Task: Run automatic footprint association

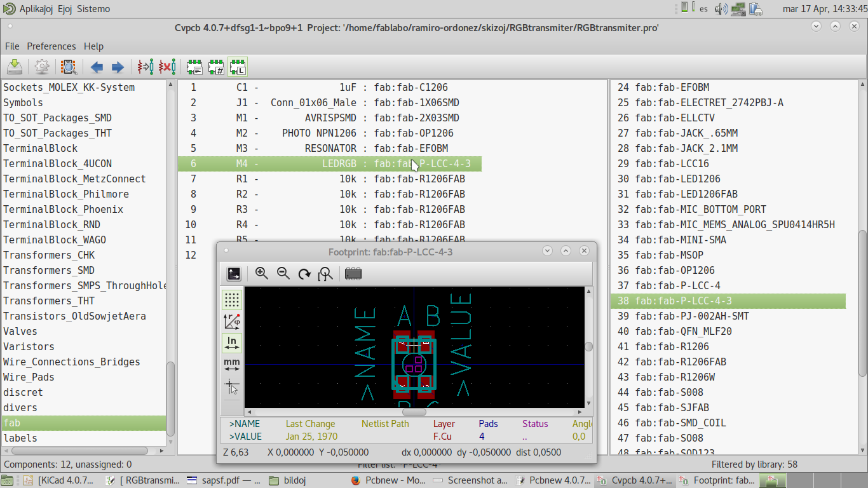Action: click(146, 67)
